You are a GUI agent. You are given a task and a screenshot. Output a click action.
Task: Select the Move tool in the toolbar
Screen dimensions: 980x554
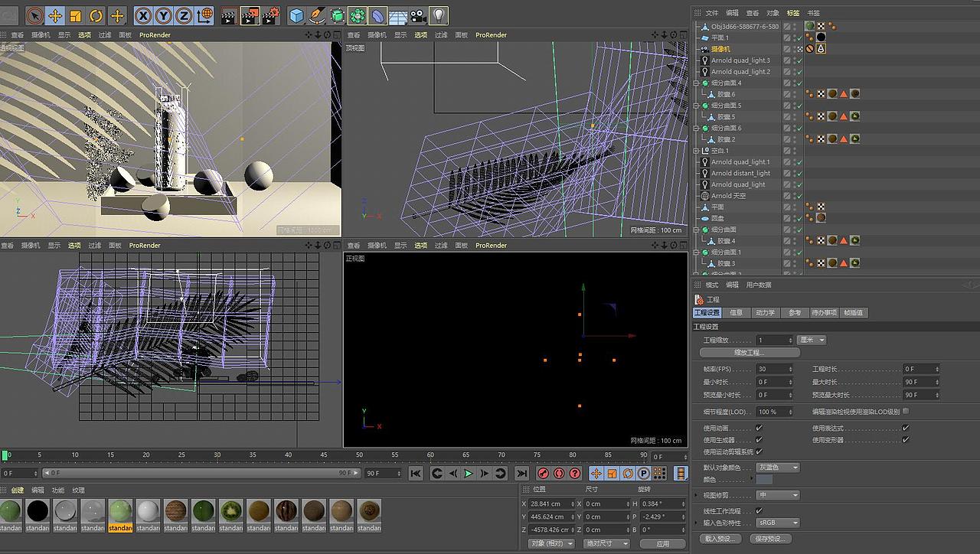[54, 15]
